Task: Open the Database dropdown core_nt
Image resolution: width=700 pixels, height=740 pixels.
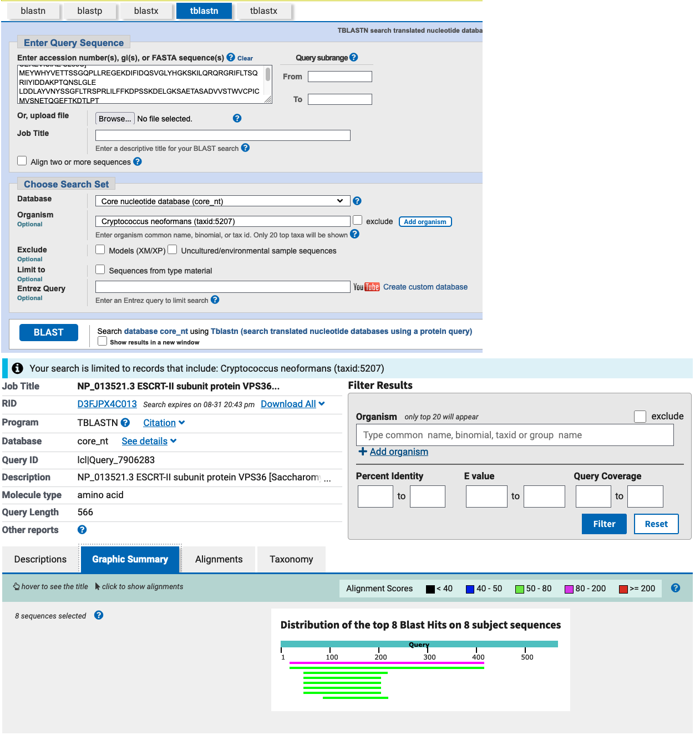Action: pyautogui.click(x=223, y=201)
